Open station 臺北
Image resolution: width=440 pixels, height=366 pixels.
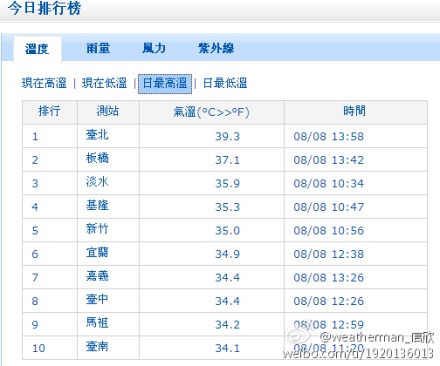point(97,135)
